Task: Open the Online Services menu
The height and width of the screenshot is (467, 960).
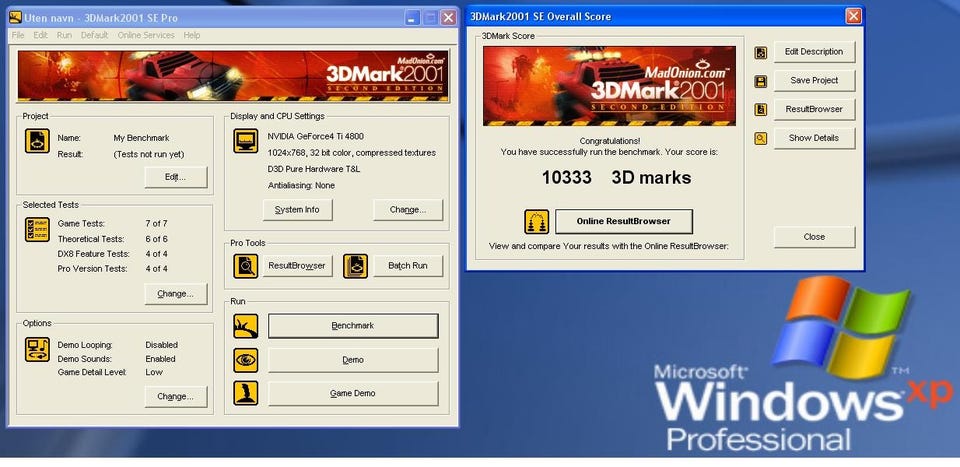Action: [146, 35]
